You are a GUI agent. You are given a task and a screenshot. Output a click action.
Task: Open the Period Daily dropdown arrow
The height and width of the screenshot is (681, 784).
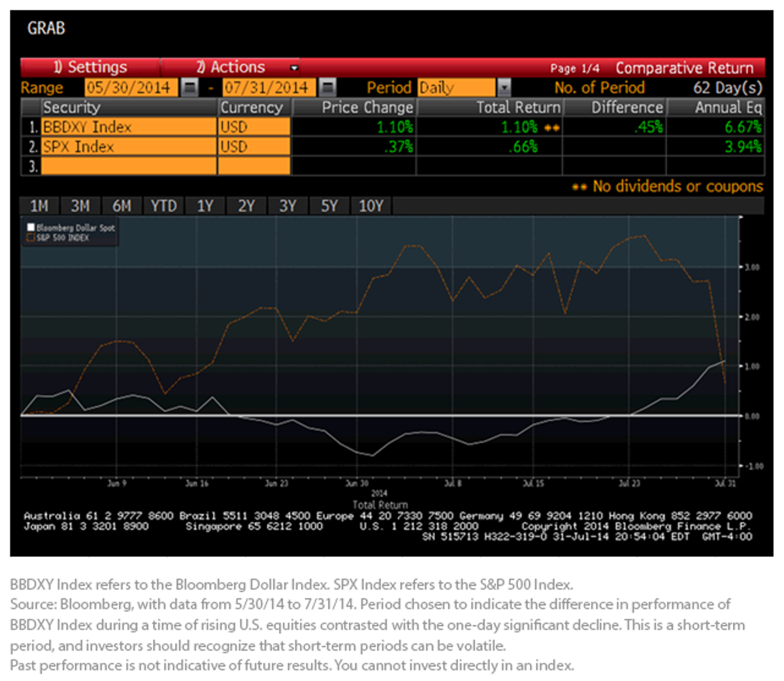point(504,87)
